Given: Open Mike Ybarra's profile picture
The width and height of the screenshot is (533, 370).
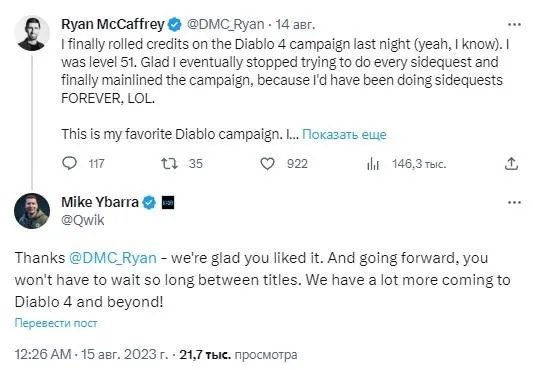Looking at the screenshot, I should coord(32,211).
